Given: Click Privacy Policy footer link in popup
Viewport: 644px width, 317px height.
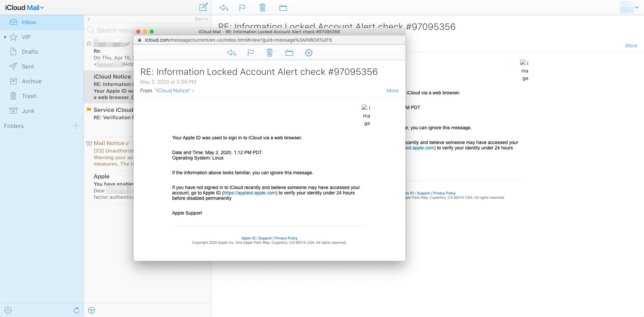Looking at the screenshot, I should [x=286, y=238].
